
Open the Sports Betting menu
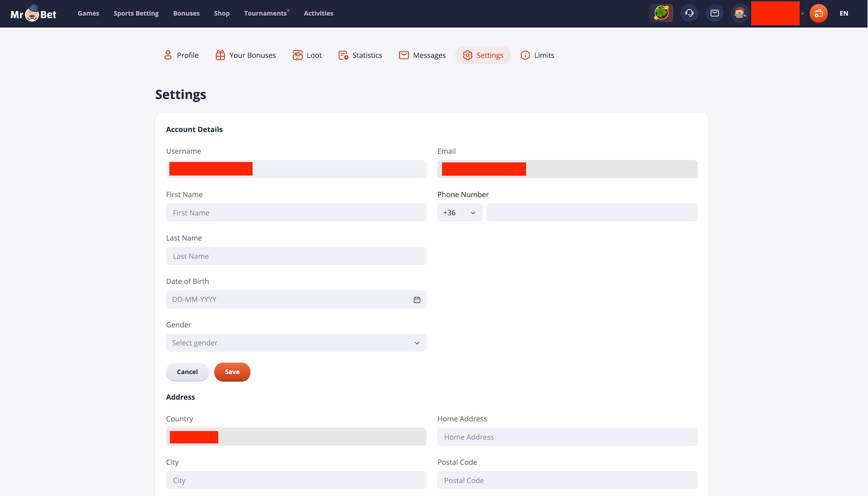pyautogui.click(x=136, y=14)
